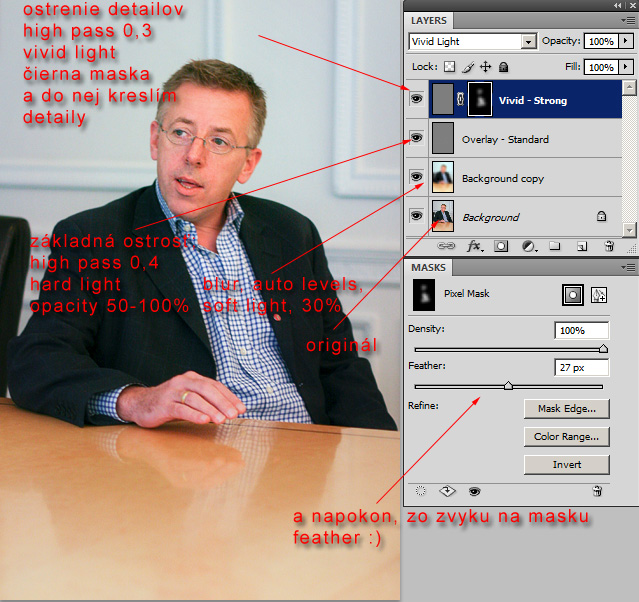The image size is (639, 602).
Task: Click the Add layer style fx icon
Action: click(x=475, y=245)
